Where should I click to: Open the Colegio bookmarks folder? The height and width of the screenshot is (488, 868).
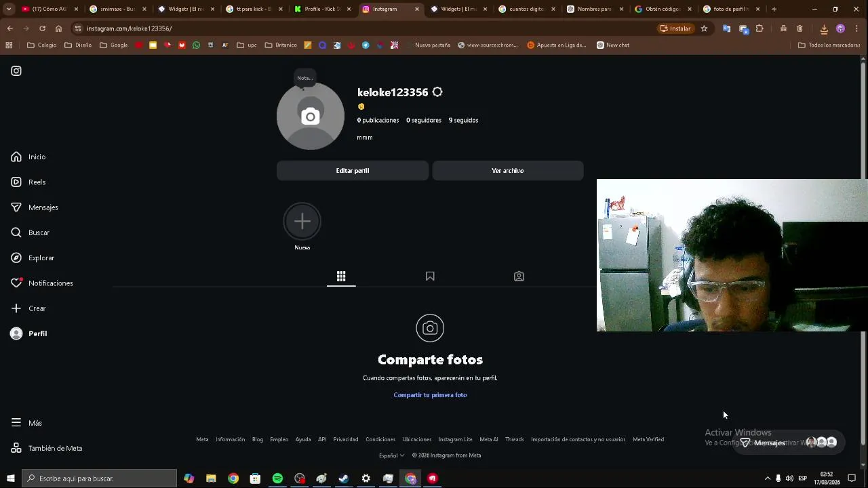[x=41, y=45]
